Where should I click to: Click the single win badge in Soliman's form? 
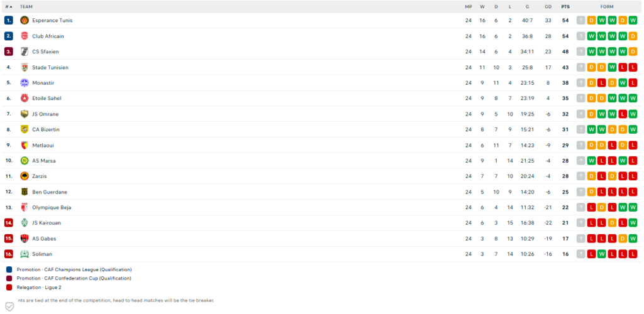click(x=602, y=254)
